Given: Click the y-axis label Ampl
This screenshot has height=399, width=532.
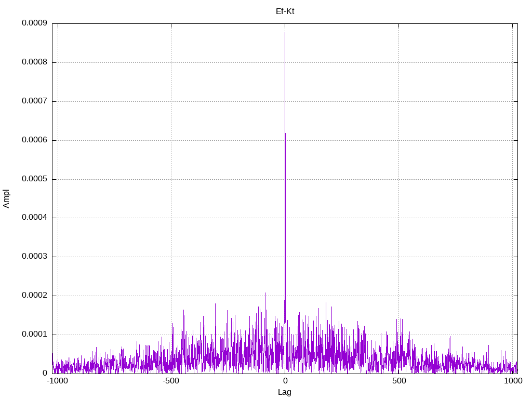Looking at the screenshot, I should (x=6, y=199).
